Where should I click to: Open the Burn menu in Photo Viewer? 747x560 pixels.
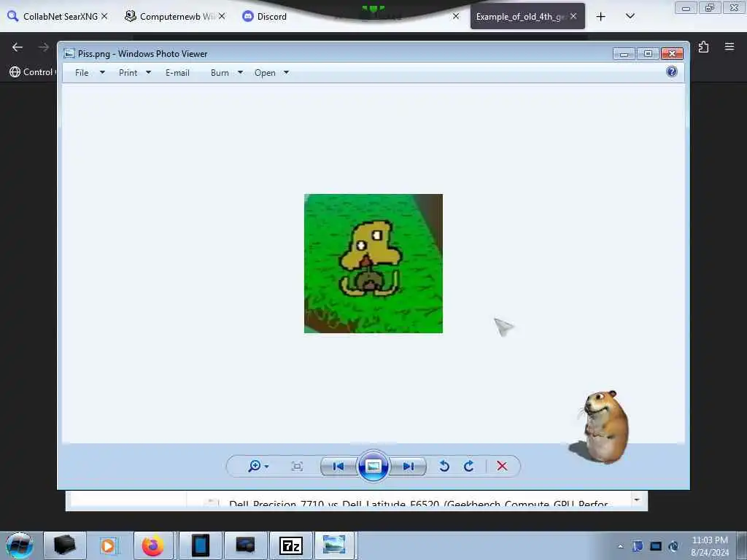click(x=220, y=72)
